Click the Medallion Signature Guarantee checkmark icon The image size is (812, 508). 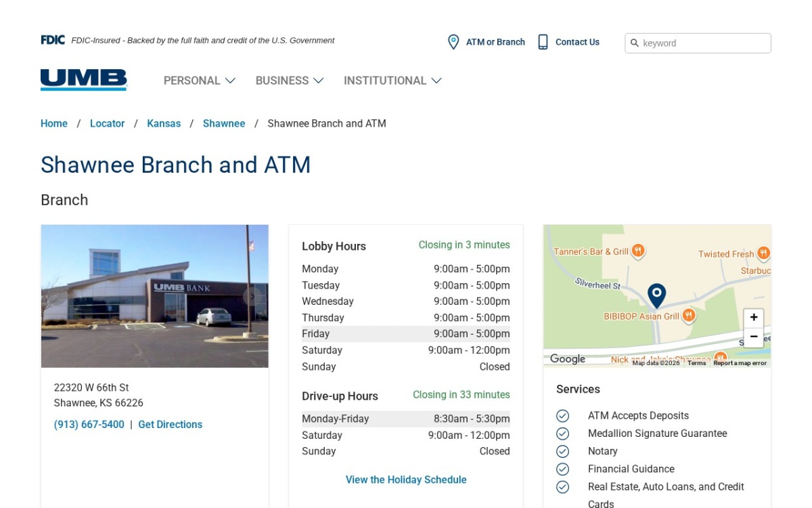[x=562, y=433]
